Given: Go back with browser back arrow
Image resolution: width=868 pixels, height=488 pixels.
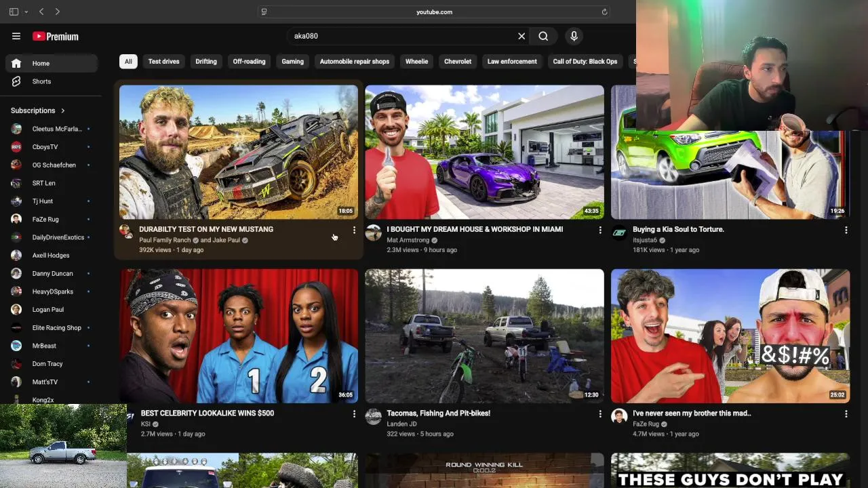Looking at the screenshot, I should coord(41,12).
